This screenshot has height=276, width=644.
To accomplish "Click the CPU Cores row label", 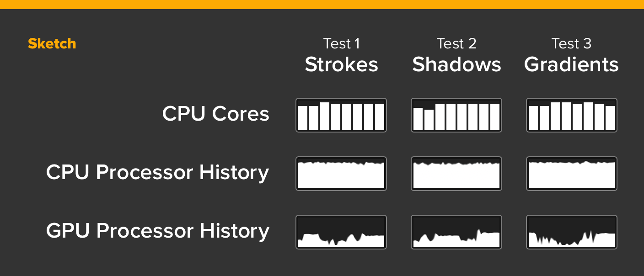I will point(216,114).
